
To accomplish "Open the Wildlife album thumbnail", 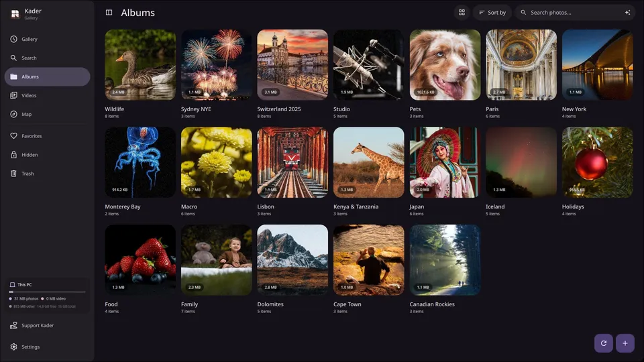I will pos(140,64).
